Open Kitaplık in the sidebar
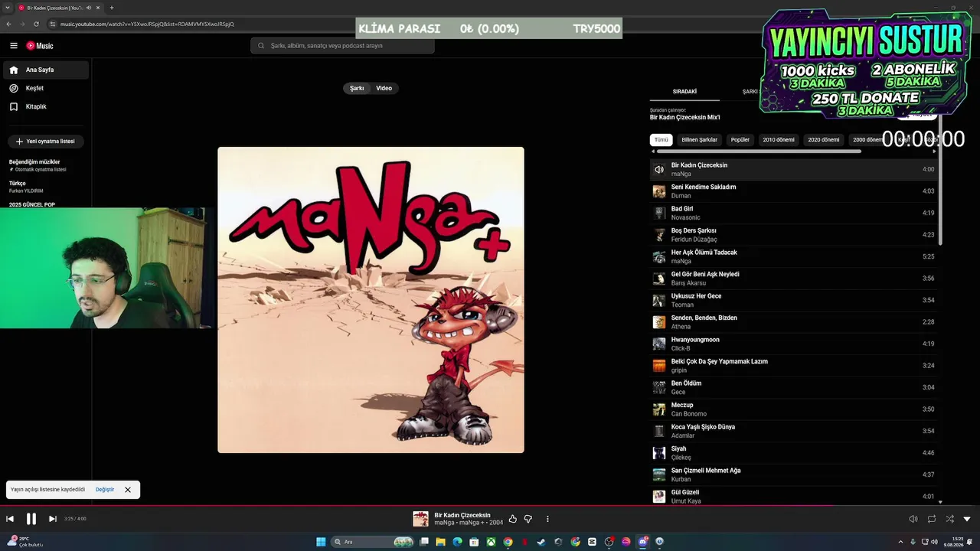 point(46,106)
